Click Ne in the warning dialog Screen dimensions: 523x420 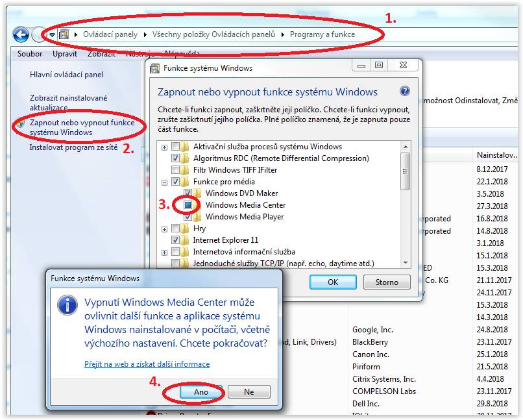(x=249, y=392)
